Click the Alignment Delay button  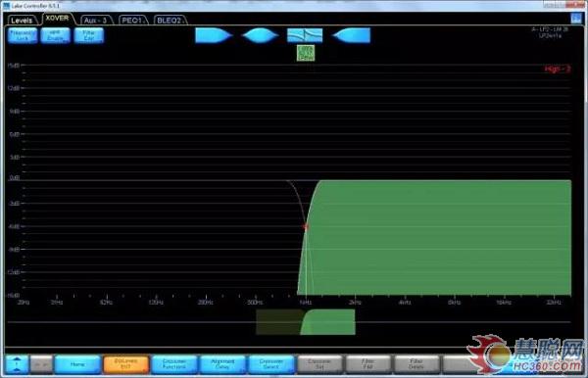pyautogui.click(x=222, y=364)
